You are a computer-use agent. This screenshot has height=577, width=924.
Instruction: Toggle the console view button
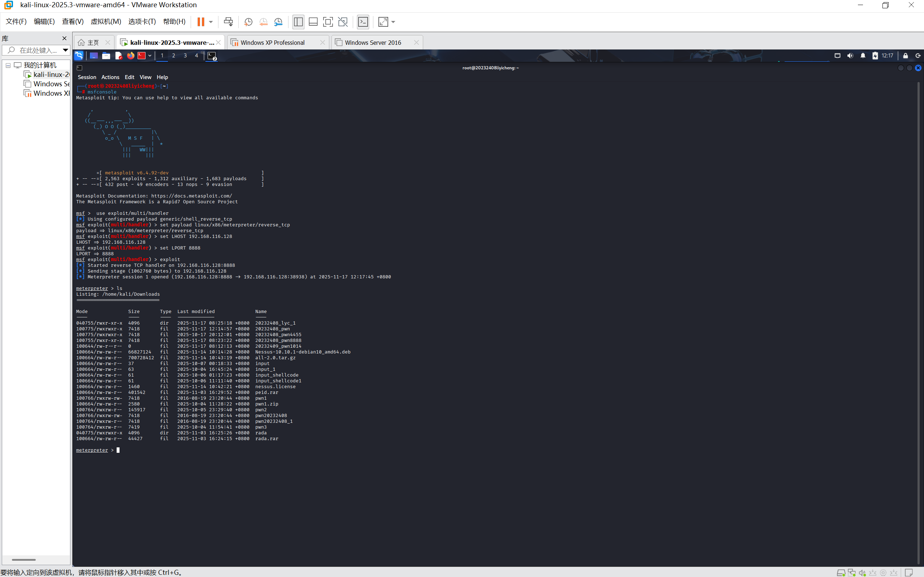pyautogui.click(x=363, y=22)
